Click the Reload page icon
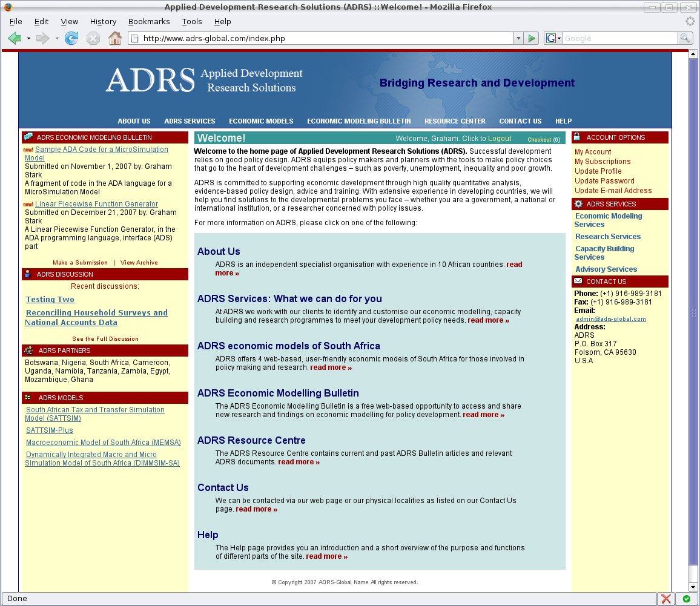 tap(71, 39)
